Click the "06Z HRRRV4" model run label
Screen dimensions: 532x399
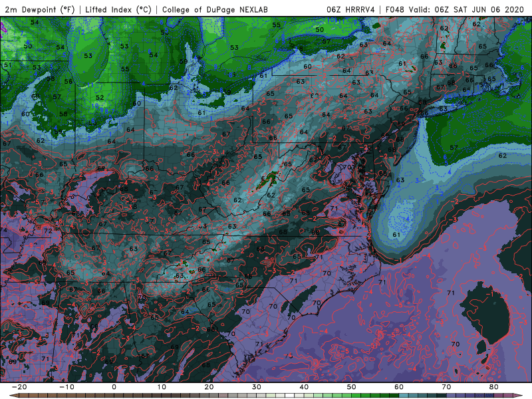click(x=350, y=10)
